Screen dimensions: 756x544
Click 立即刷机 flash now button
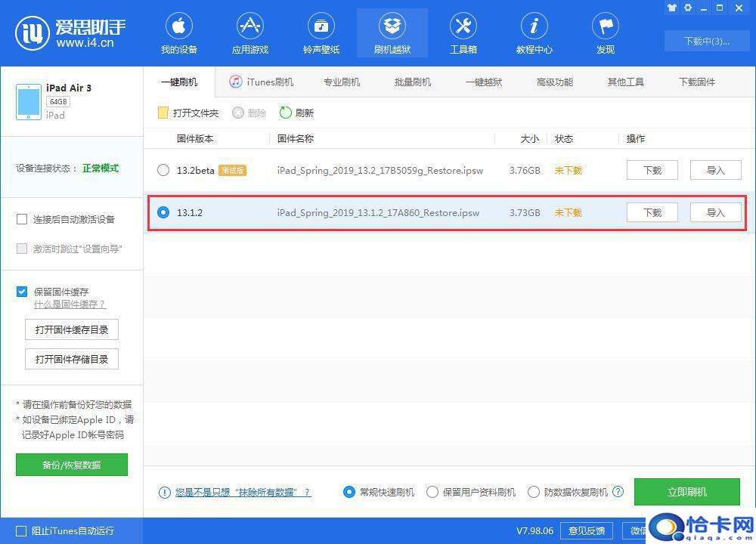687,492
